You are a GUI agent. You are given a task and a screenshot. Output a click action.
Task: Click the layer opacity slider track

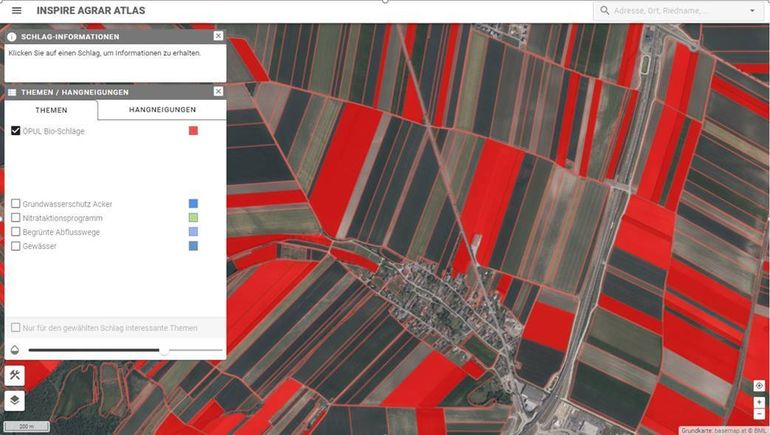pos(100,350)
